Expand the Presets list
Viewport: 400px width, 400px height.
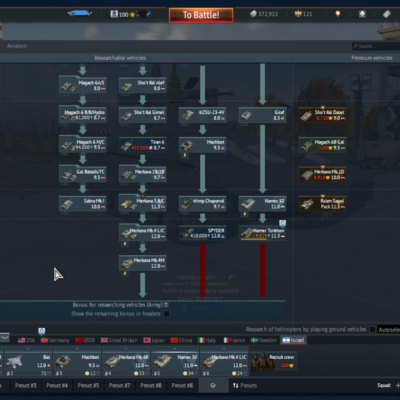(x=245, y=385)
